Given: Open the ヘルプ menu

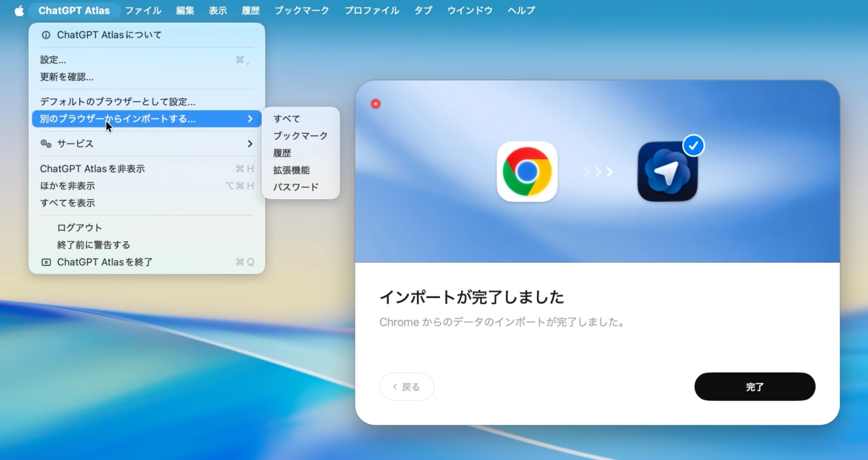Looking at the screenshot, I should point(521,10).
